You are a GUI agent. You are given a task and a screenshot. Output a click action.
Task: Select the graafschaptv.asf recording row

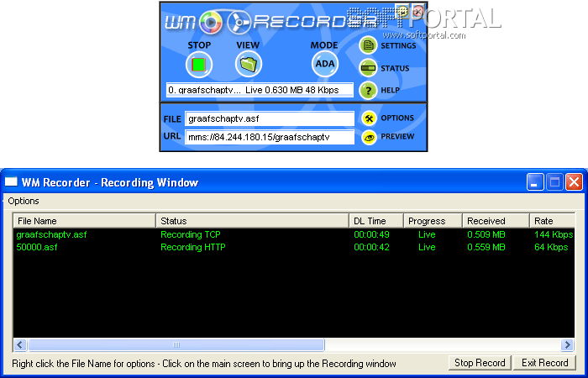(294, 234)
